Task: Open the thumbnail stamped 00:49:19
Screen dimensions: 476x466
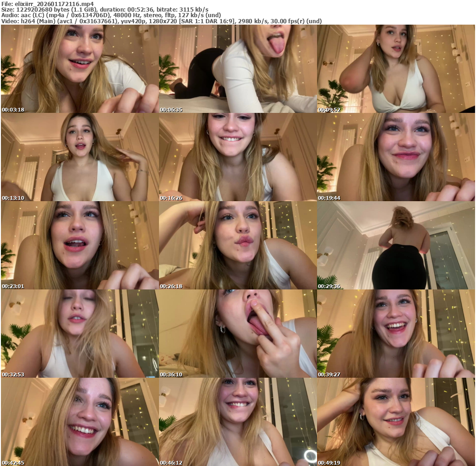Action: coord(396,422)
